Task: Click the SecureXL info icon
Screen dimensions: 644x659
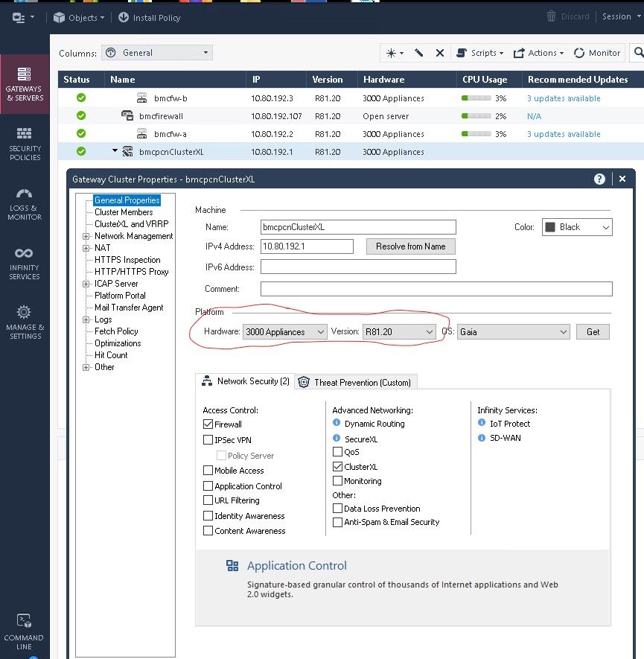Action: 337,438
